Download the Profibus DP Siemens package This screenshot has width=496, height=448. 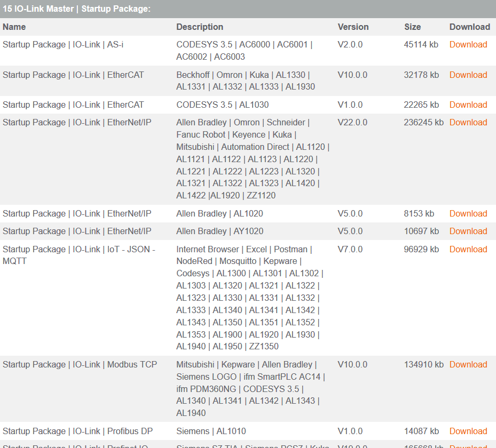tap(468, 431)
